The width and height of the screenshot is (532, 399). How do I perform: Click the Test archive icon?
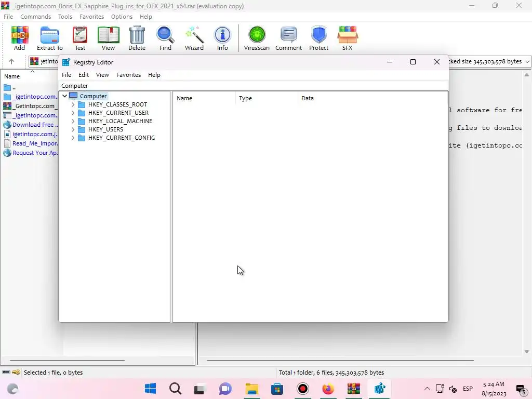pos(79,38)
